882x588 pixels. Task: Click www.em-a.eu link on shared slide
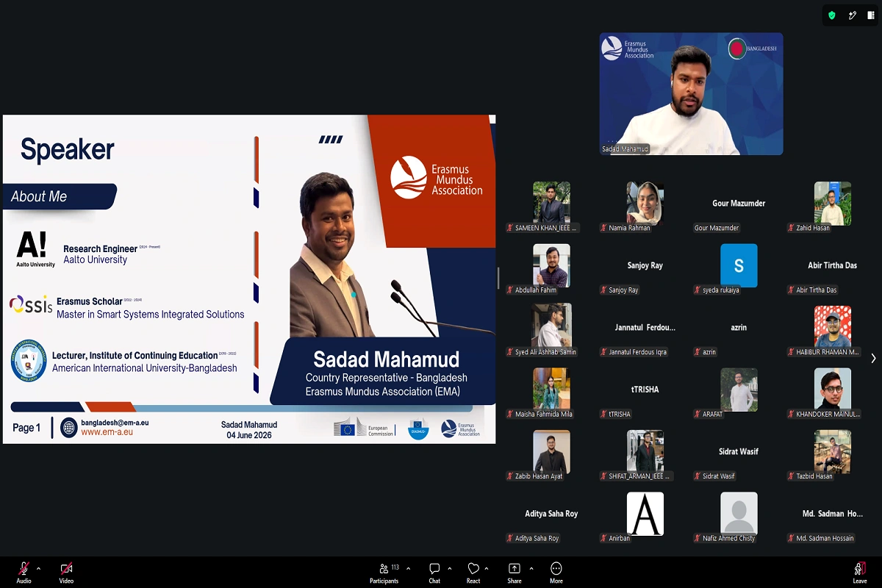point(107,432)
